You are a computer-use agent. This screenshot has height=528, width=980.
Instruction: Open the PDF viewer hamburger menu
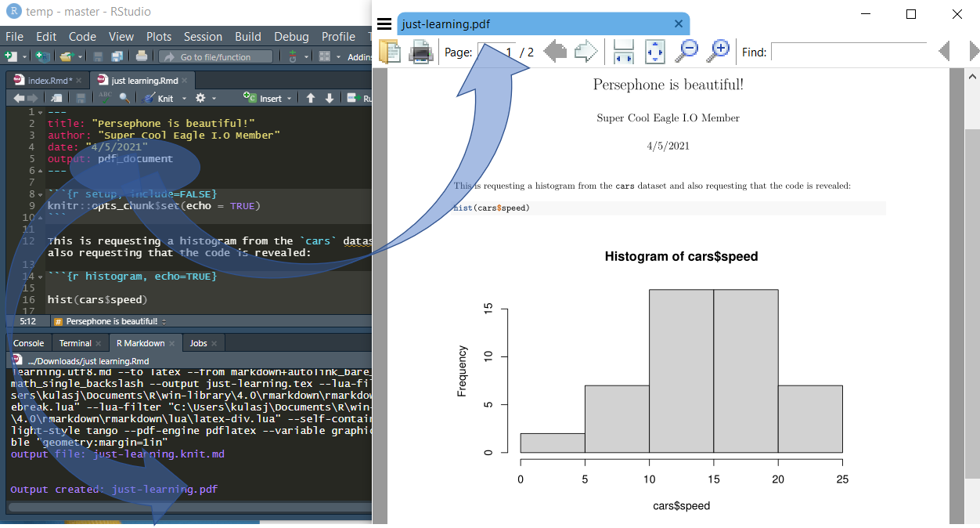384,24
